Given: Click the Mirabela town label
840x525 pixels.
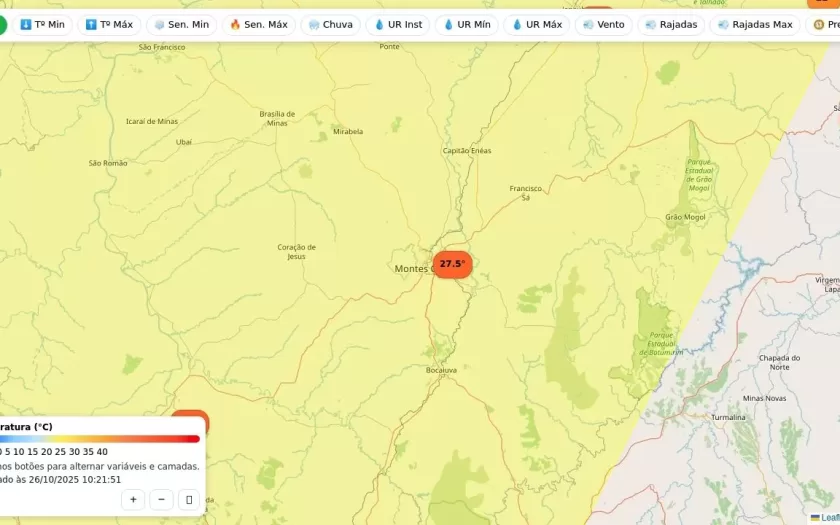Looking at the screenshot, I should tap(348, 131).
